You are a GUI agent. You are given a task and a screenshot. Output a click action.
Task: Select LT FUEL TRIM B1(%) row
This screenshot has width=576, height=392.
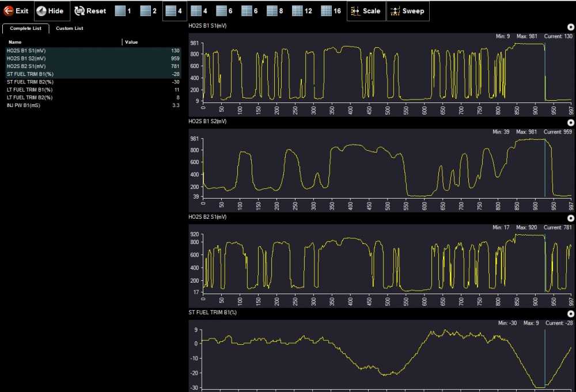(x=29, y=90)
